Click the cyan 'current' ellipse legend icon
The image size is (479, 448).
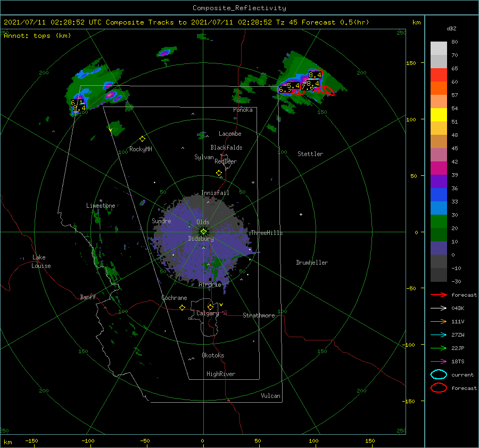pos(439,374)
